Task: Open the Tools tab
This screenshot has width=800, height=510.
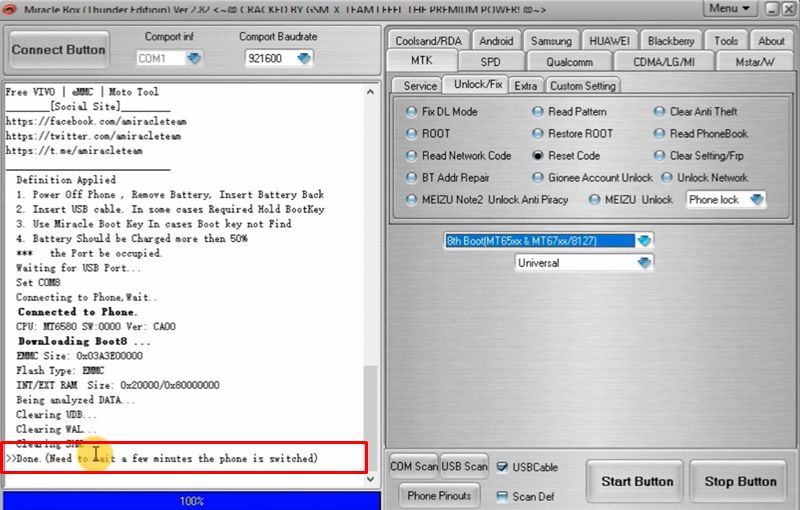Action: coord(726,41)
